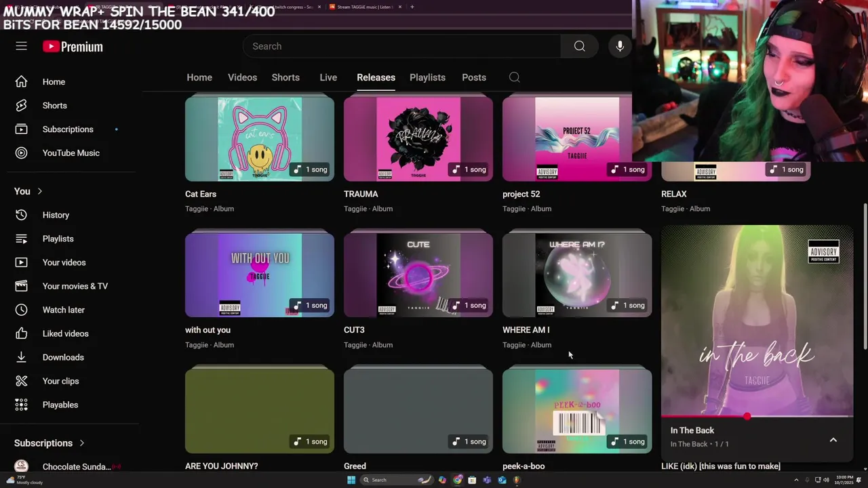Click the YouTube Premium logo

click(x=73, y=47)
